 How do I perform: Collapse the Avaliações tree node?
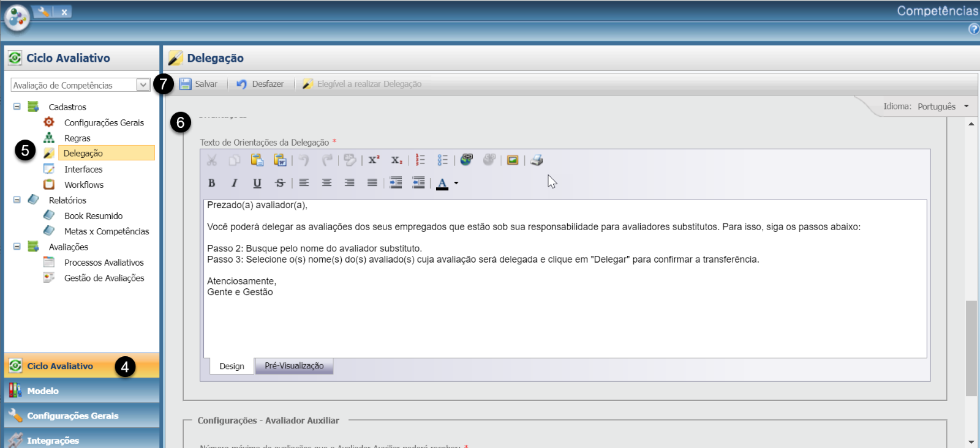[x=17, y=246]
